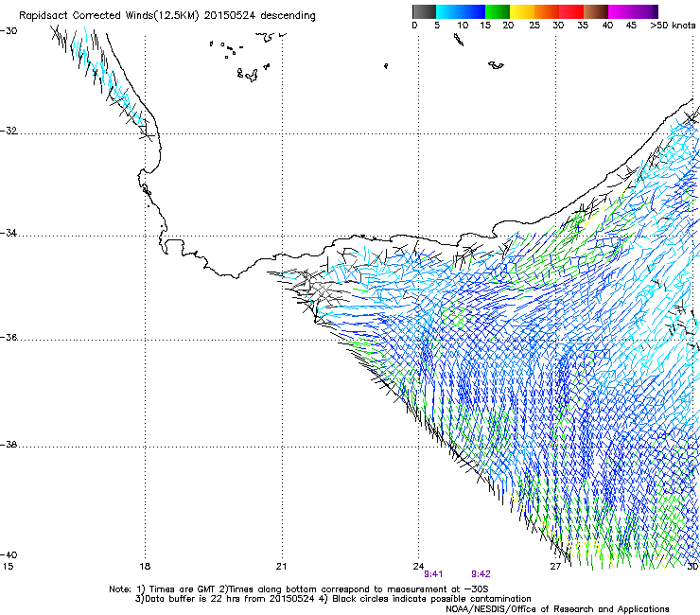700x615 pixels.
Task: Click the '20150524 descending' part of the title
Action: [x=260, y=16]
